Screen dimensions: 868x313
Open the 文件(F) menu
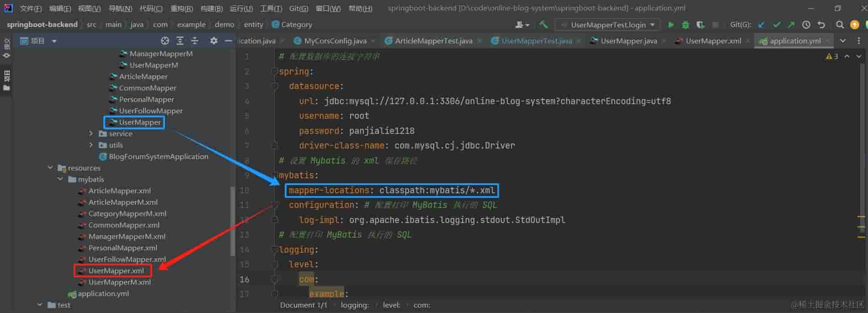(x=31, y=8)
